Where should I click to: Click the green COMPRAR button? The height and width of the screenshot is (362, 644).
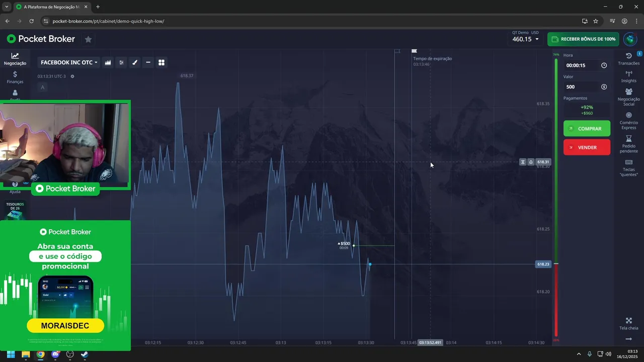coord(587,129)
